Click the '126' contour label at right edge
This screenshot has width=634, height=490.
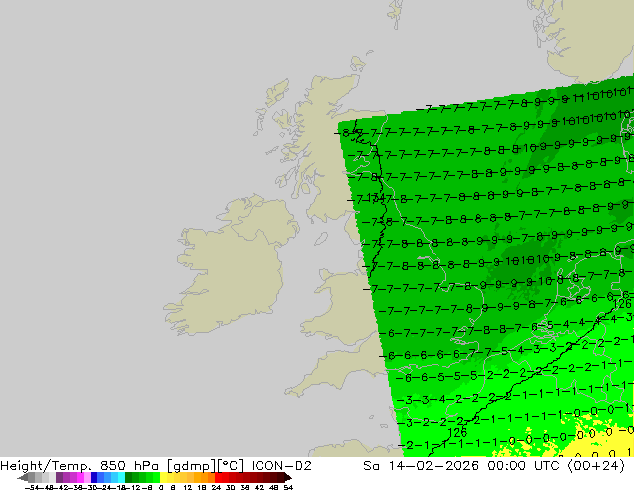point(622,304)
